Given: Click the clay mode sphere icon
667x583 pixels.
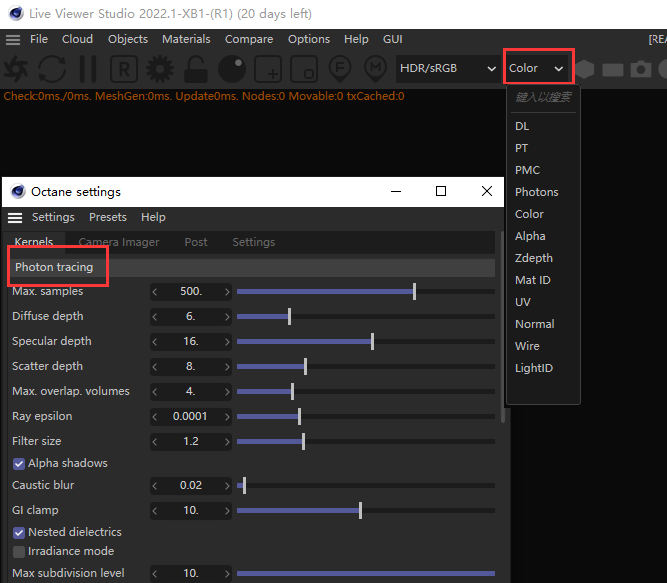Looking at the screenshot, I should [x=232, y=68].
